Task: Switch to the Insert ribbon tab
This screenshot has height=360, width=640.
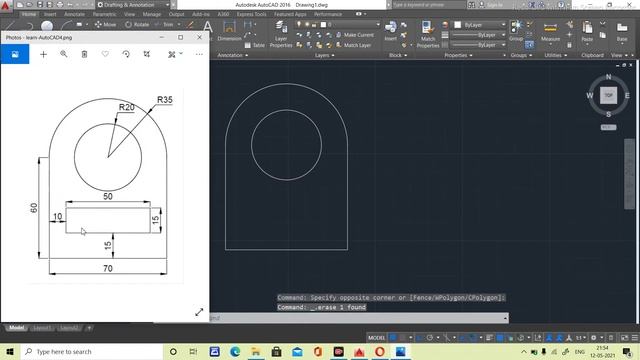Action: (50, 14)
